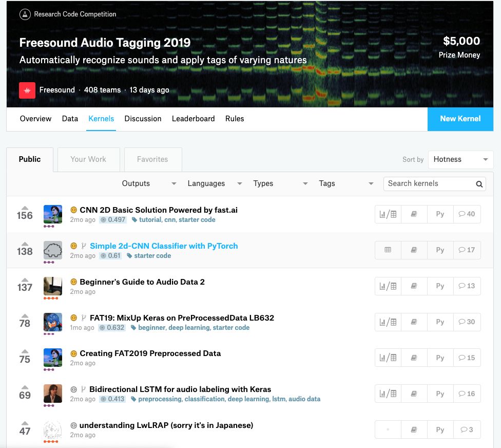
Task: Switch to the Your Work tab
Action: click(88, 160)
